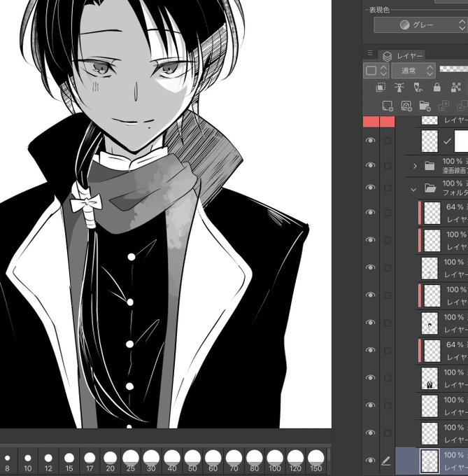
Task: Check the select box of lower 64% layer
Action: (x=388, y=350)
